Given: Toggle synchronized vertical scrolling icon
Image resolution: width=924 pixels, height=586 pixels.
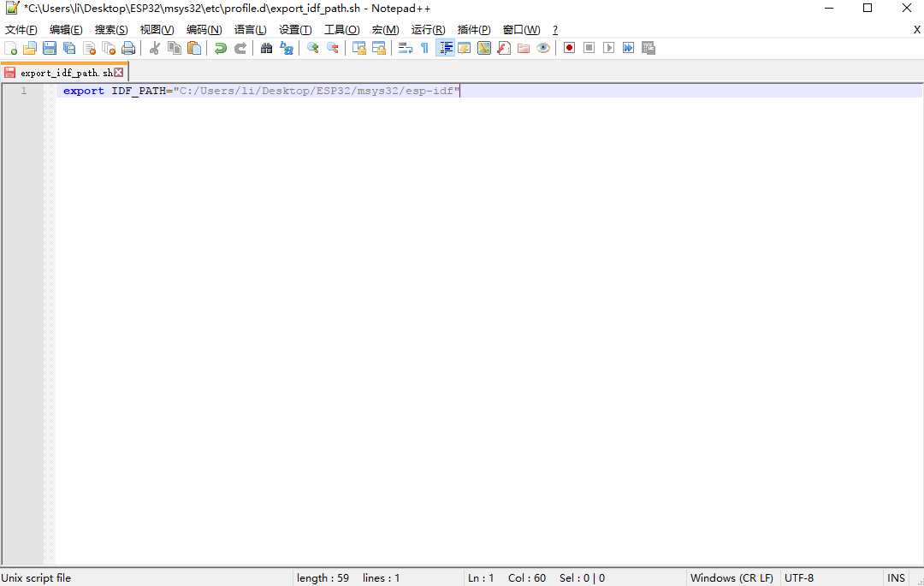Looking at the screenshot, I should click(358, 48).
